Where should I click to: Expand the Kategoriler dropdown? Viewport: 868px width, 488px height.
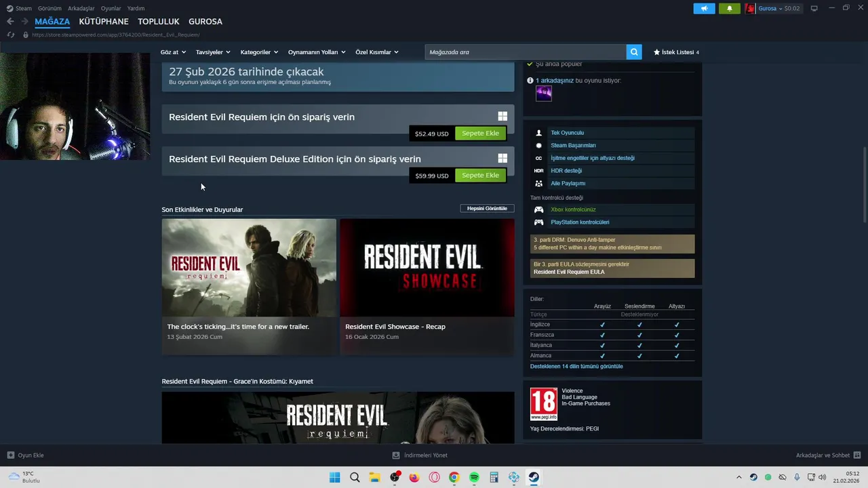[259, 52]
